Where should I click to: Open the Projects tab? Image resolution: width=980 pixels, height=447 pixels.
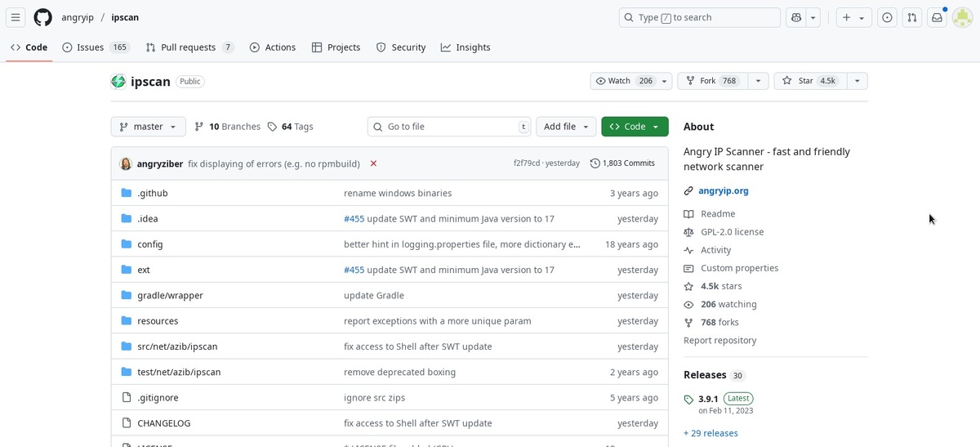pyautogui.click(x=336, y=47)
